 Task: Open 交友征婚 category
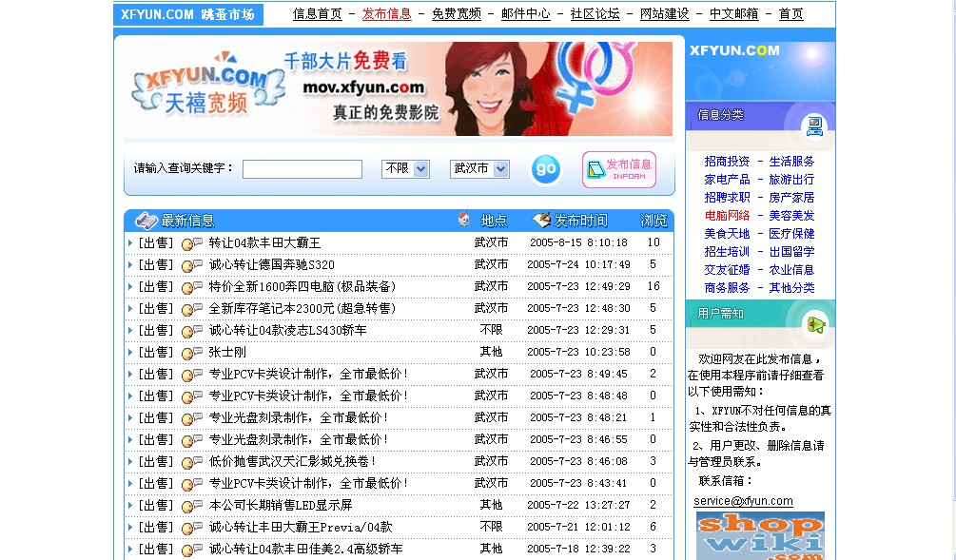pyautogui.click(x=727, y=269)
